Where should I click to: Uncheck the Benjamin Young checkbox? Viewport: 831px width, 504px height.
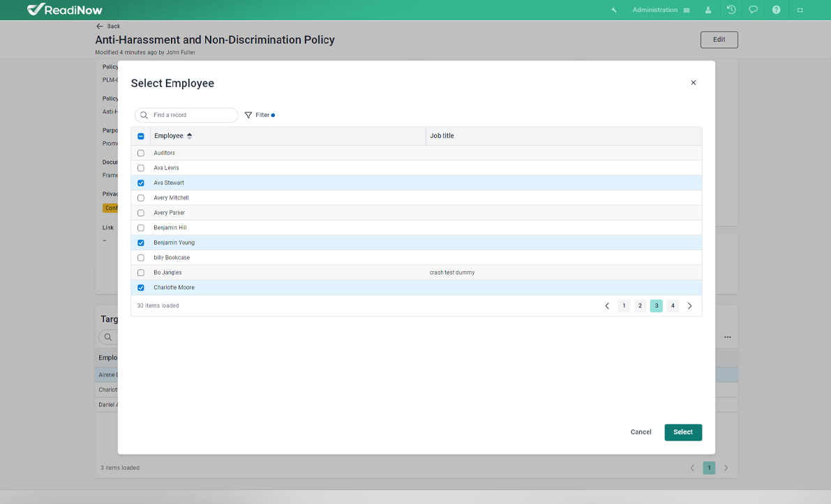(141, 243)
